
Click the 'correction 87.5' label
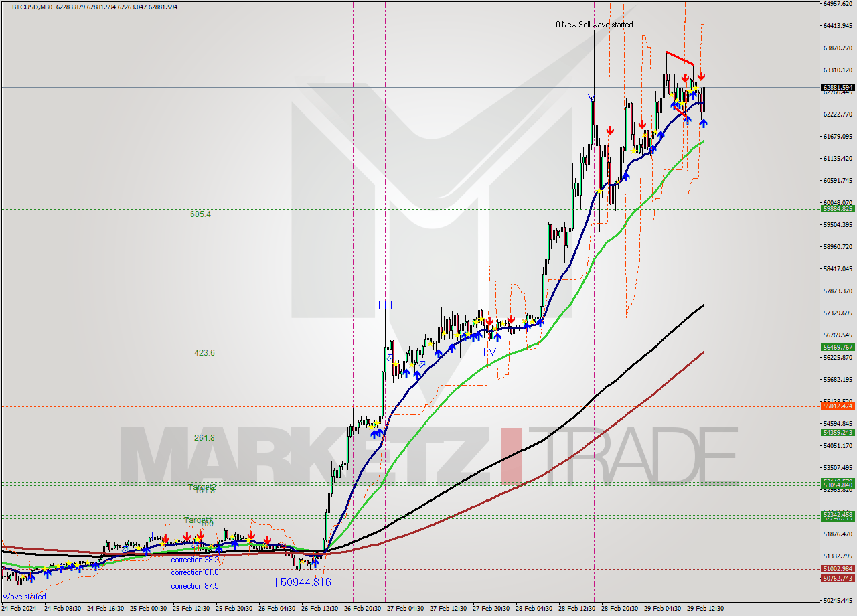(194, 586)
